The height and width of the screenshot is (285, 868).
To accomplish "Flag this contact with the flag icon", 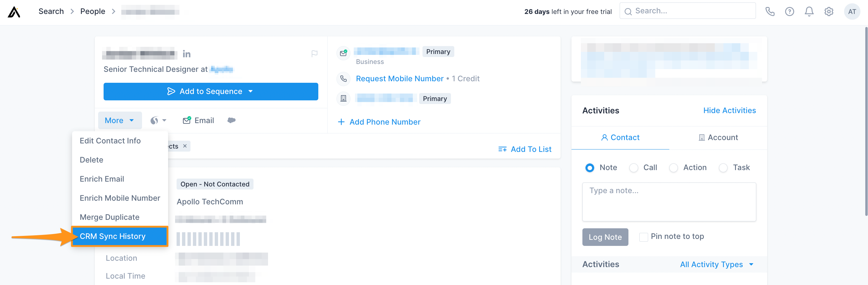I will point(314,54).
